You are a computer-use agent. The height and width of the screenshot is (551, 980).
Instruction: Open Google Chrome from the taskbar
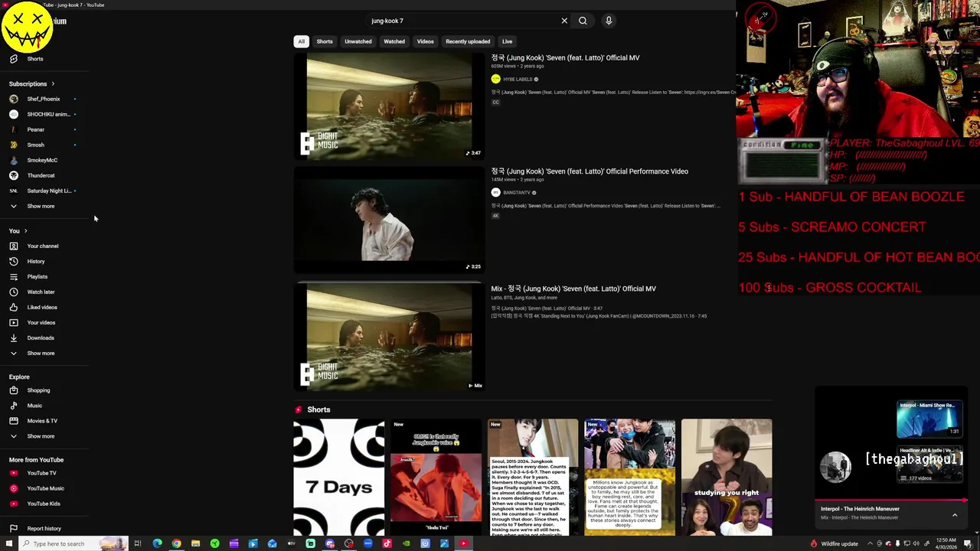tap(176, 543)
